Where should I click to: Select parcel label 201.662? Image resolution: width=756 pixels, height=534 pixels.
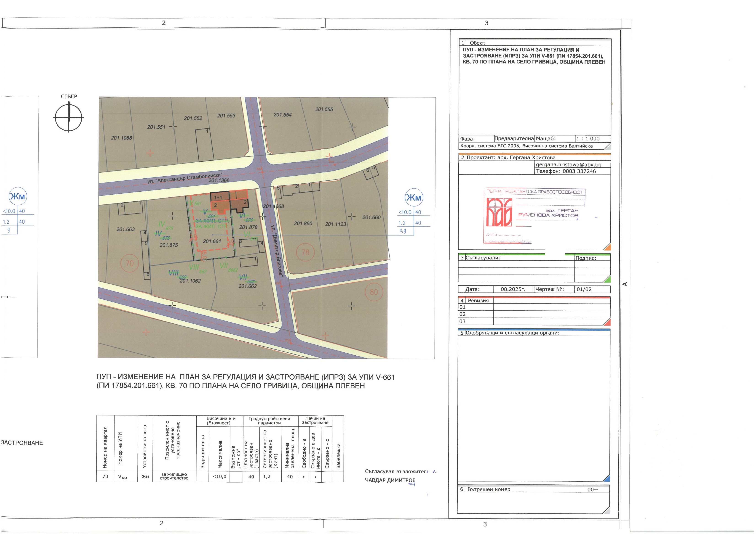point(248,286)
